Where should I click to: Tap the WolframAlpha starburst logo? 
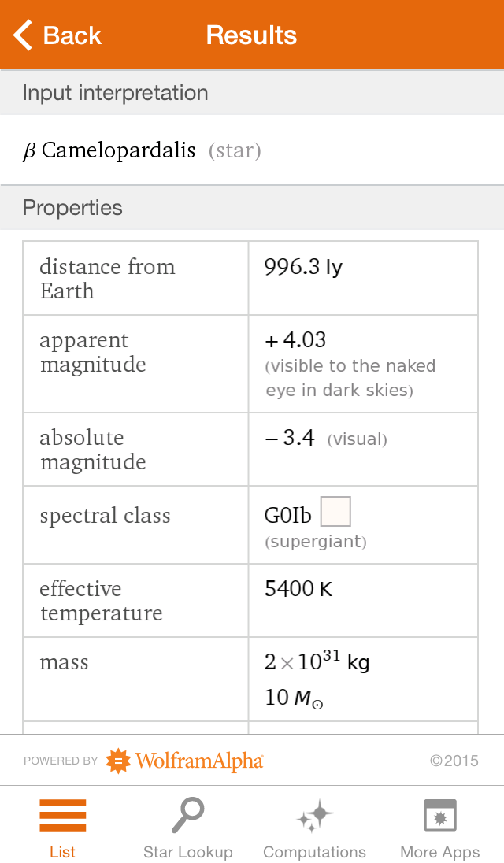click(x=118, y=761)
